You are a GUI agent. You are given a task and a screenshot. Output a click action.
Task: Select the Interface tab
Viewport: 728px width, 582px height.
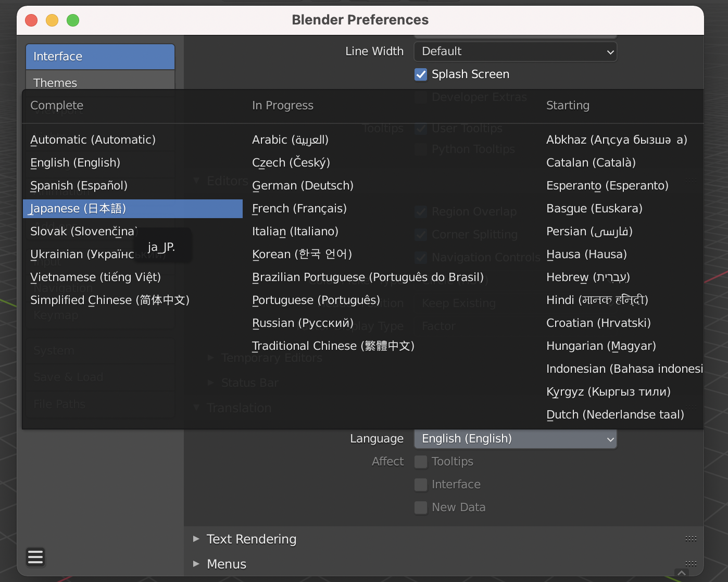coord(100,56)
